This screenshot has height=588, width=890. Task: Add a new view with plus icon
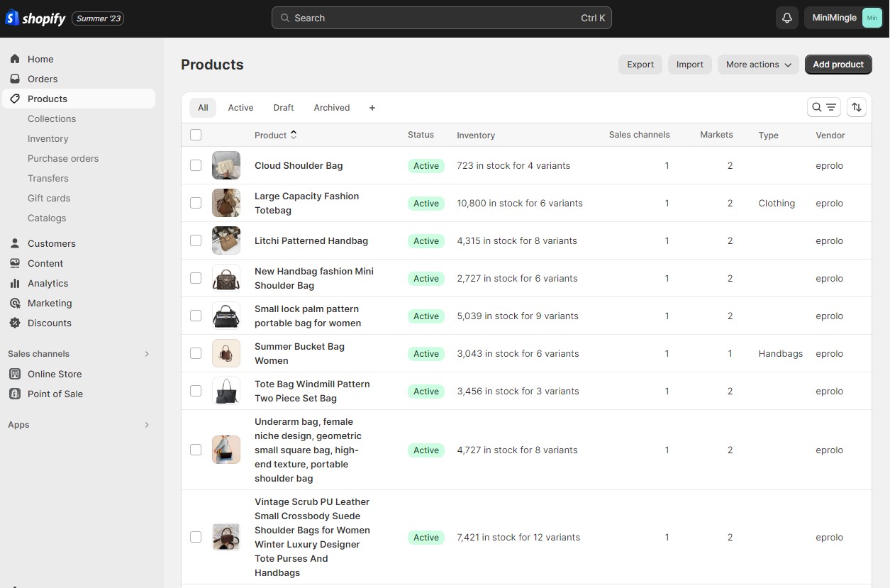point(372,108)
